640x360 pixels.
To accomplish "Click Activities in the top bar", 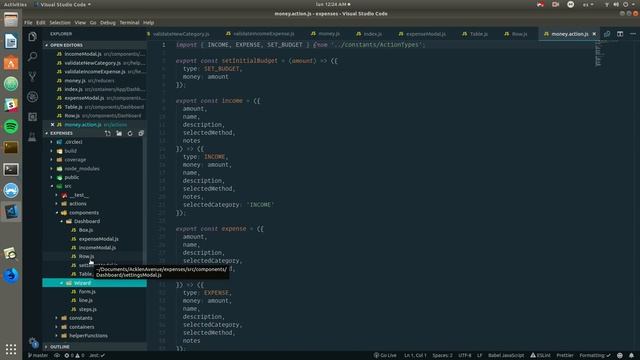I will click(x=15, y=4).
